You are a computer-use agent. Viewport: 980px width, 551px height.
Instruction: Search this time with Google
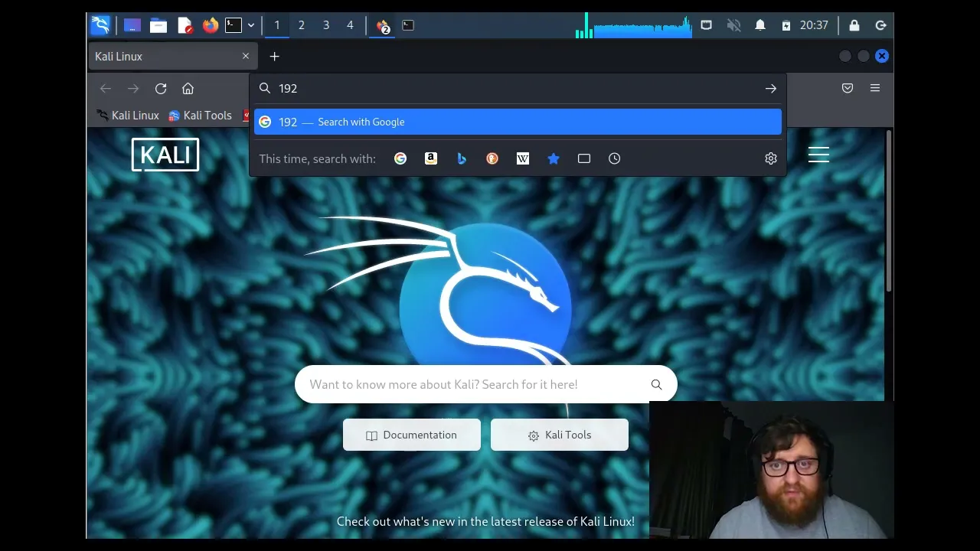pos(400,158)
